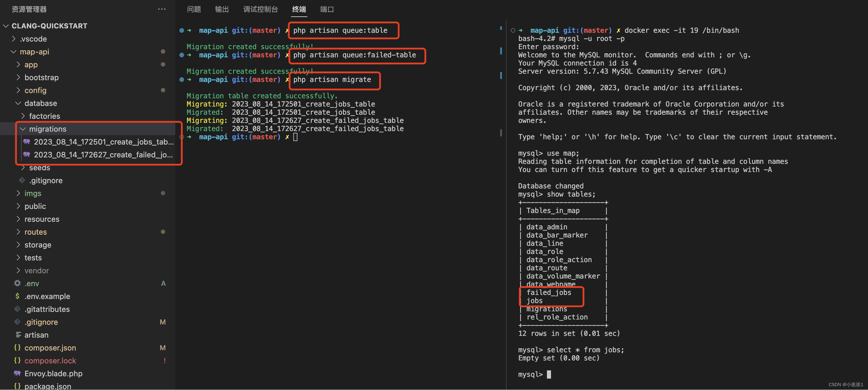868x390 pixels.
Task: Open composer.json braces icon
Action: [x=17, y=348]
